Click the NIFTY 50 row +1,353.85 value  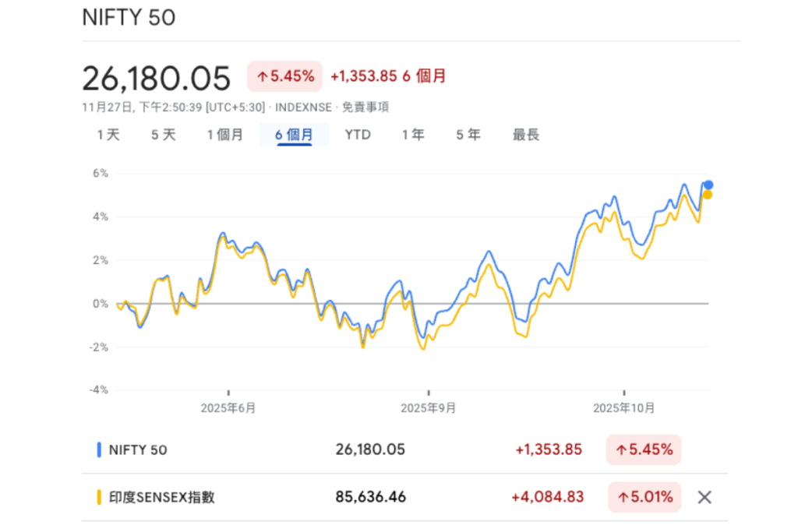click(549, 449)
